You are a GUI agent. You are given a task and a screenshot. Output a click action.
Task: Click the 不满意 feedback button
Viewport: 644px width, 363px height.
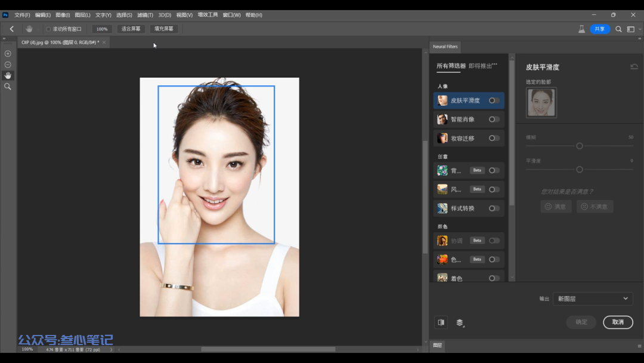pyautogui.click(x=595, y=207)
